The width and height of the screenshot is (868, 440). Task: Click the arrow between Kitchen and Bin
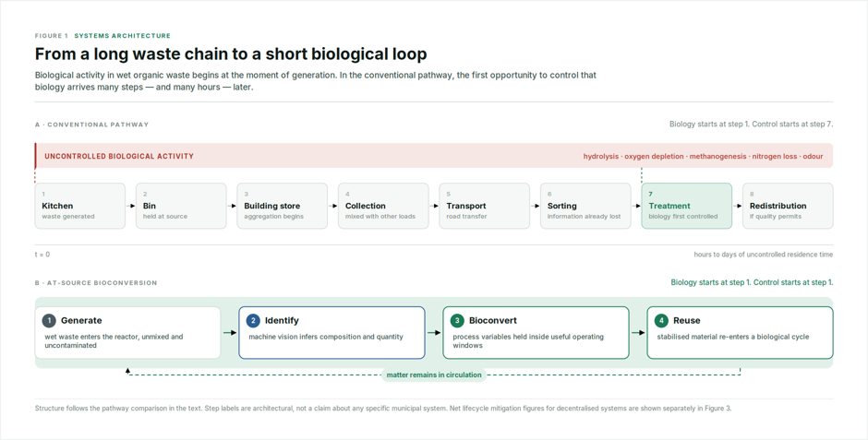[131, 207]
